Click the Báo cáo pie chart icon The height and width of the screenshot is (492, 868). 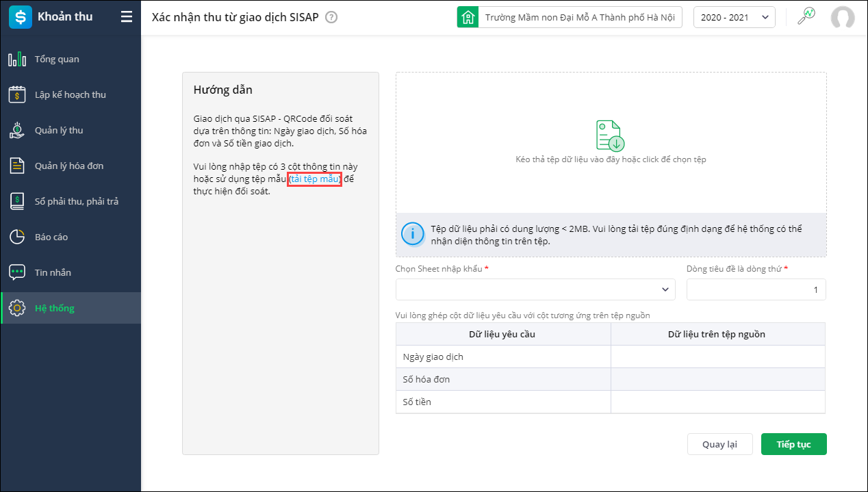click(17, 237)
